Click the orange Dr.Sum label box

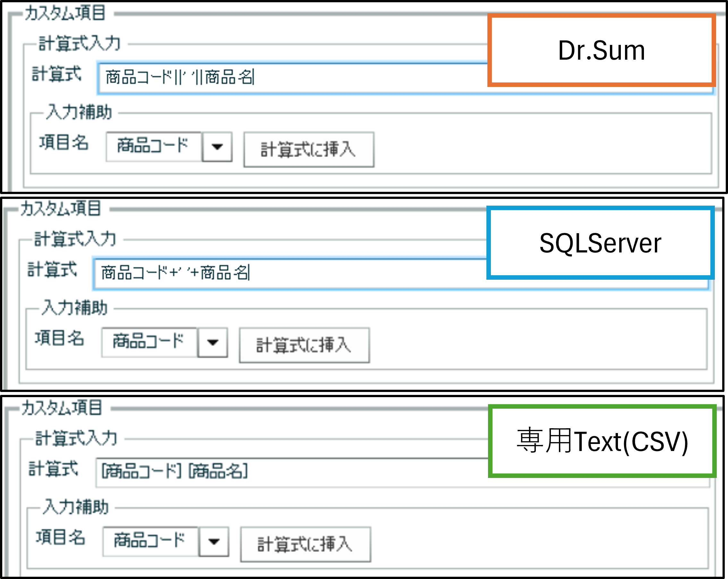601,51
